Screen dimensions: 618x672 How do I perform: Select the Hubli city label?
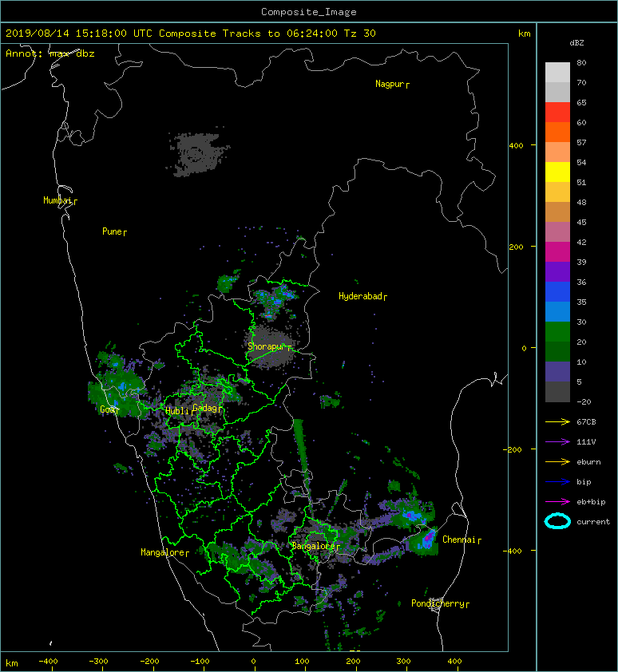pos(178,411)
